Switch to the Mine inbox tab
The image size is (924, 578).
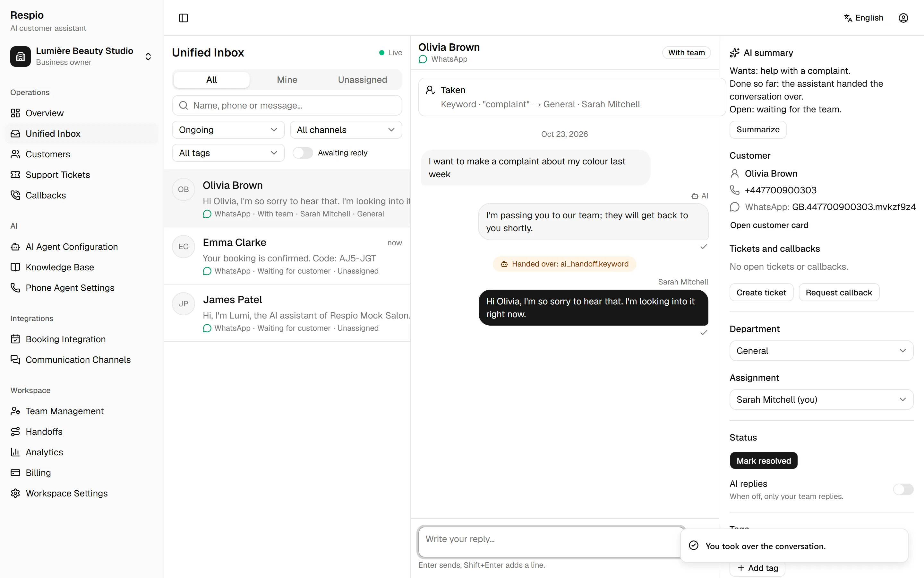click(287, 80)
